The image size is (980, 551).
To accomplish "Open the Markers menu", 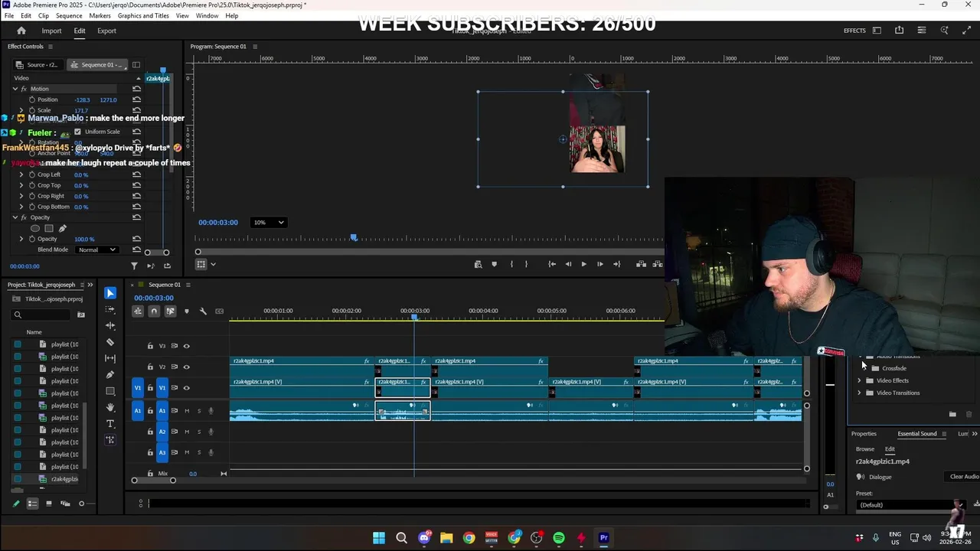I will [x=100, y=15].
